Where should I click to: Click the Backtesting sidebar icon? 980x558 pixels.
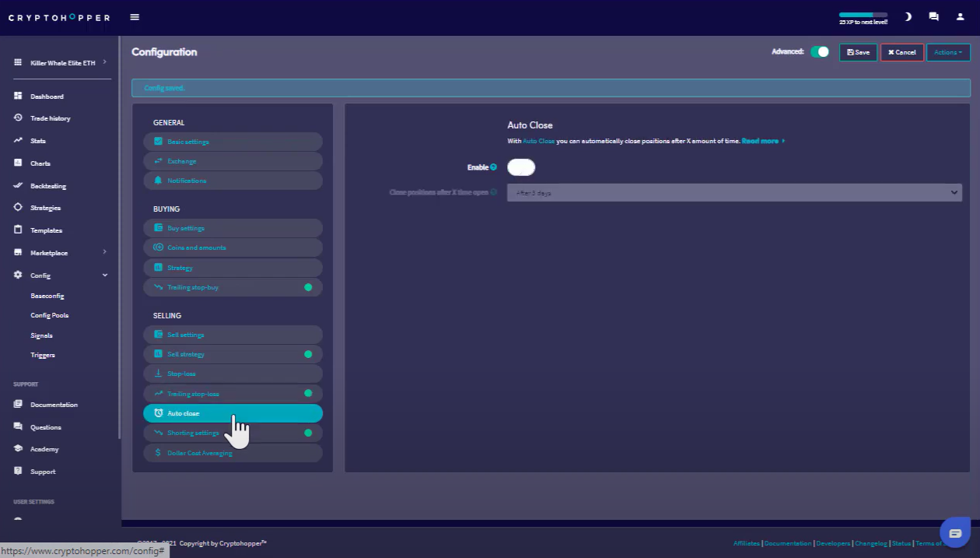[x=18, y=186]
